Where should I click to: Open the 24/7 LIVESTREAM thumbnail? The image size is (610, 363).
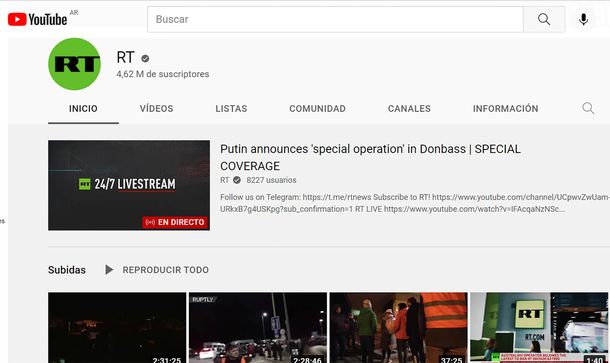pyautogui.click(x=129, y=185)
